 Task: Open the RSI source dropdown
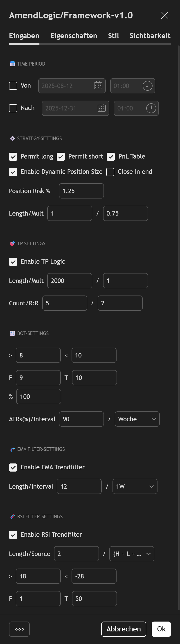click(132, 554)
